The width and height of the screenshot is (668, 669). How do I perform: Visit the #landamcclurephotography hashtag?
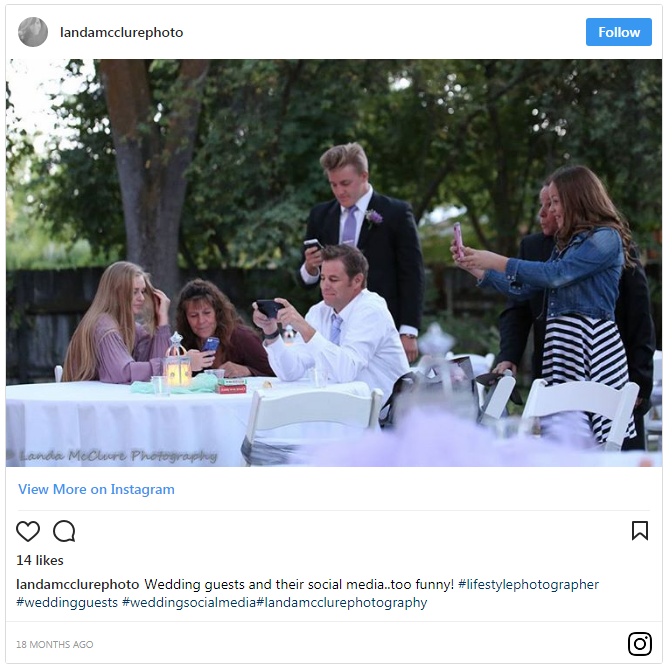point(341,602)
